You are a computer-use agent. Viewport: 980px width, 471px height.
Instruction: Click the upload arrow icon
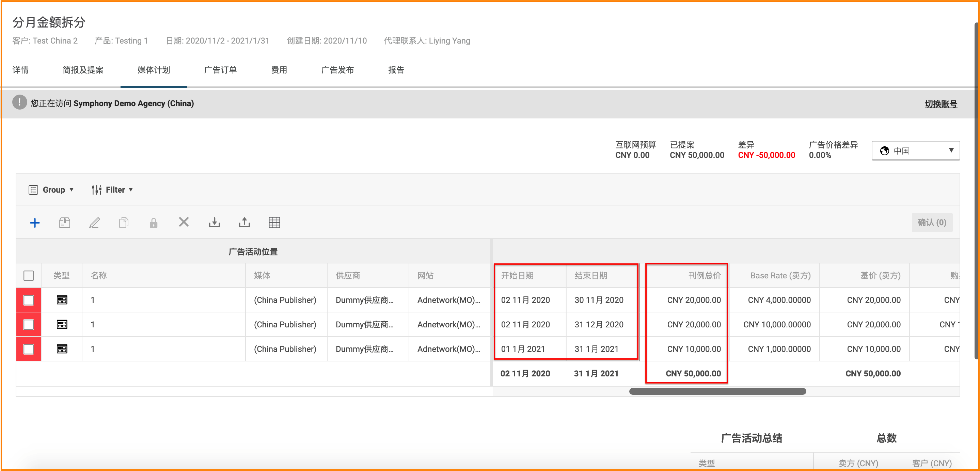244,222
